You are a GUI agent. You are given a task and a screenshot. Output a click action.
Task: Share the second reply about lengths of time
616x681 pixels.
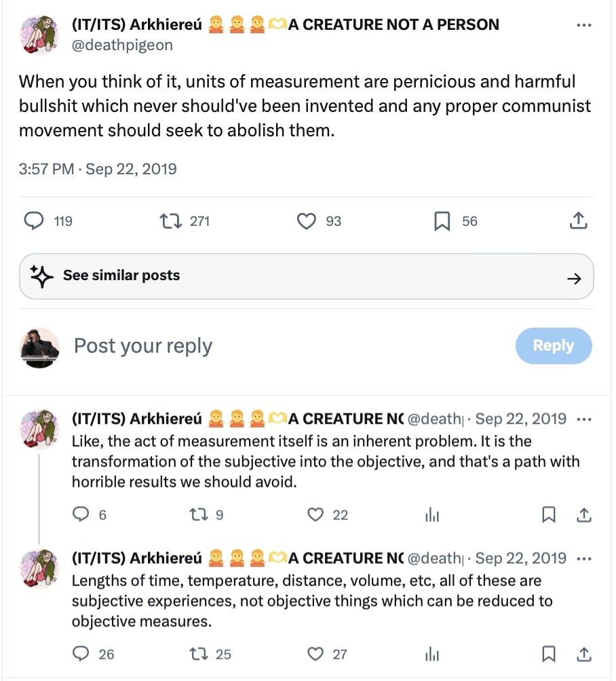[583, 654]
